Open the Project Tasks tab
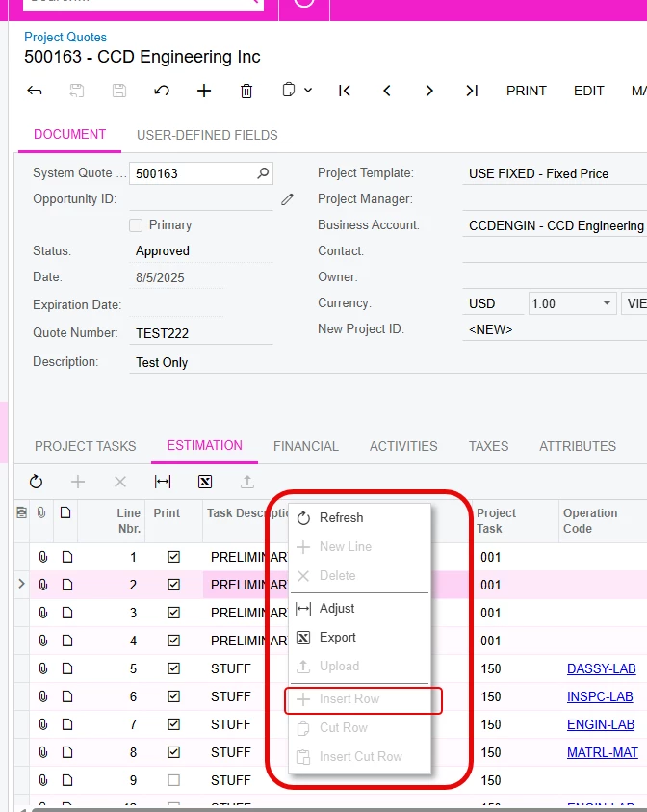Image resolution: width=647 pixels, height=812 pixels. click(x=86, y=446)
